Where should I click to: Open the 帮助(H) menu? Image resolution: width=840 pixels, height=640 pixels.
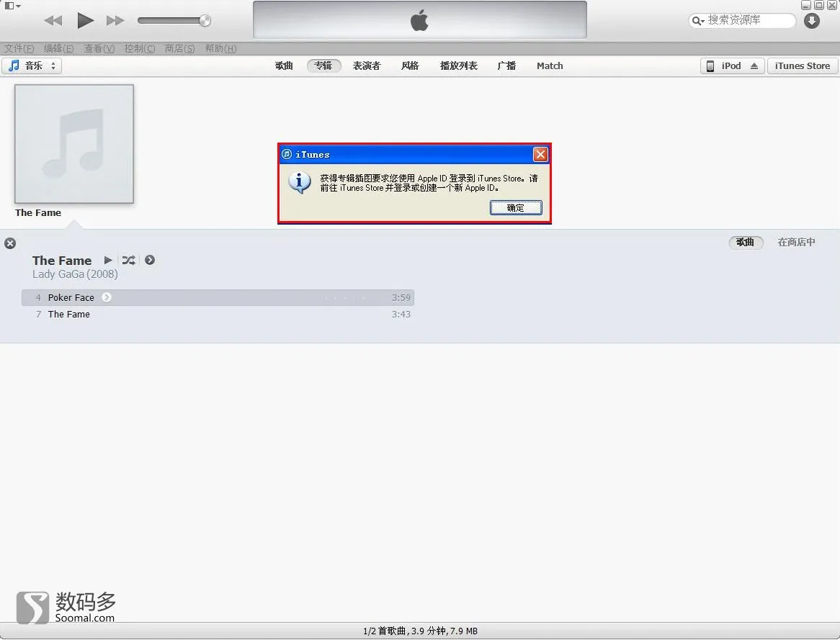[x=220, y=49]
